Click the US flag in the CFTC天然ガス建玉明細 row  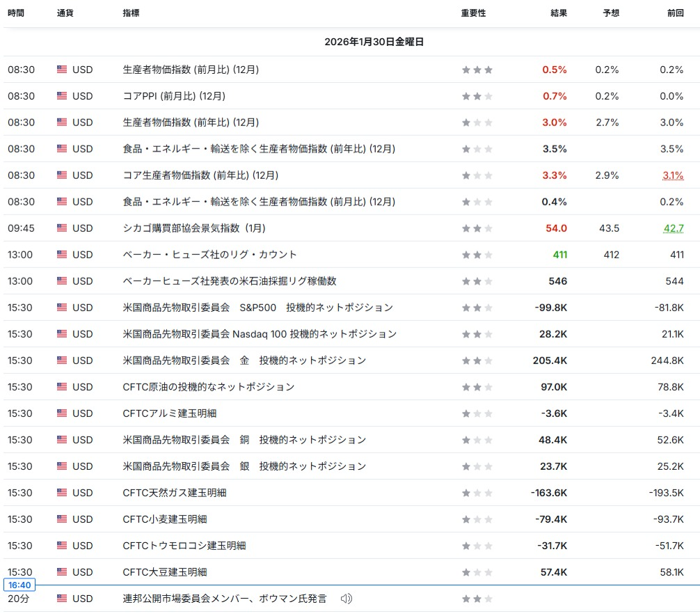(62, 493)
